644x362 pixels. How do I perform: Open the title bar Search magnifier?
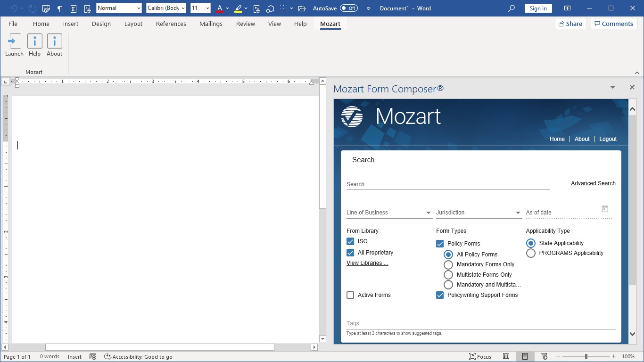coord(512,8)
